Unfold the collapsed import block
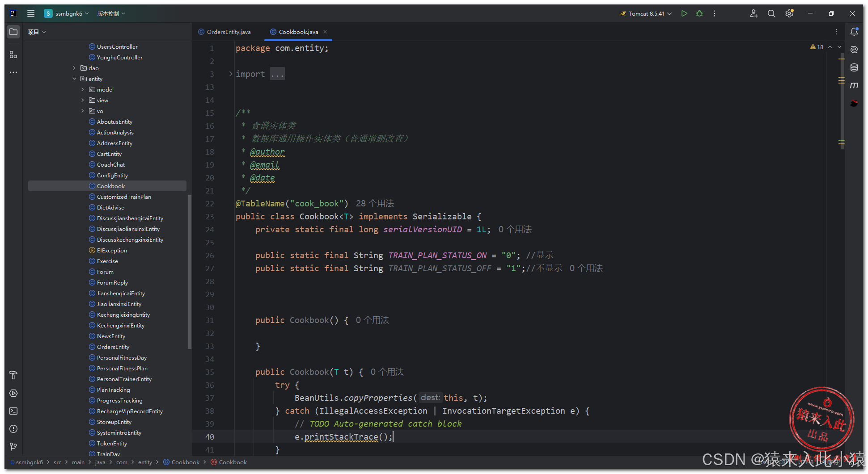This screenshot has width=868, height=474. [231, 74]
